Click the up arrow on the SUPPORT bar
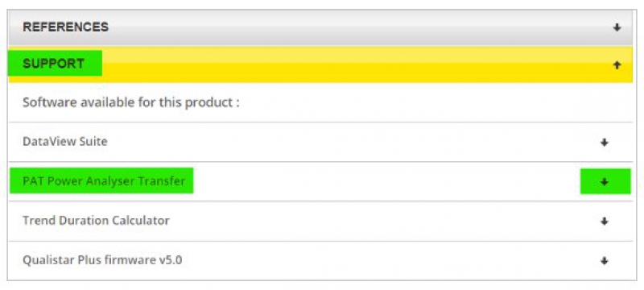This screenshot has width=644, height=290. (617, 65)
